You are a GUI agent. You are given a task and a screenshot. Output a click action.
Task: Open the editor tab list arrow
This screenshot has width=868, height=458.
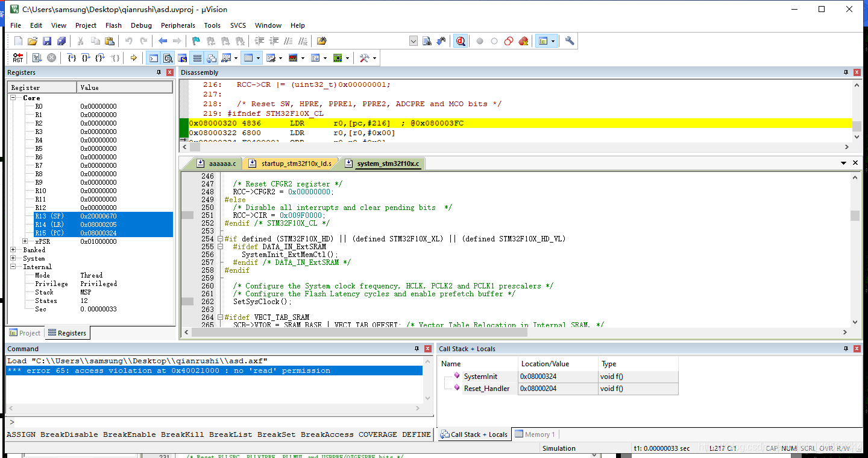pos(843,163)
